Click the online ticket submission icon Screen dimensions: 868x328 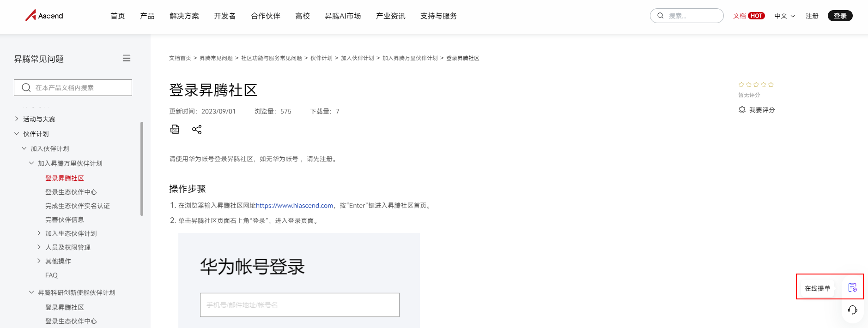coord(853,288)
